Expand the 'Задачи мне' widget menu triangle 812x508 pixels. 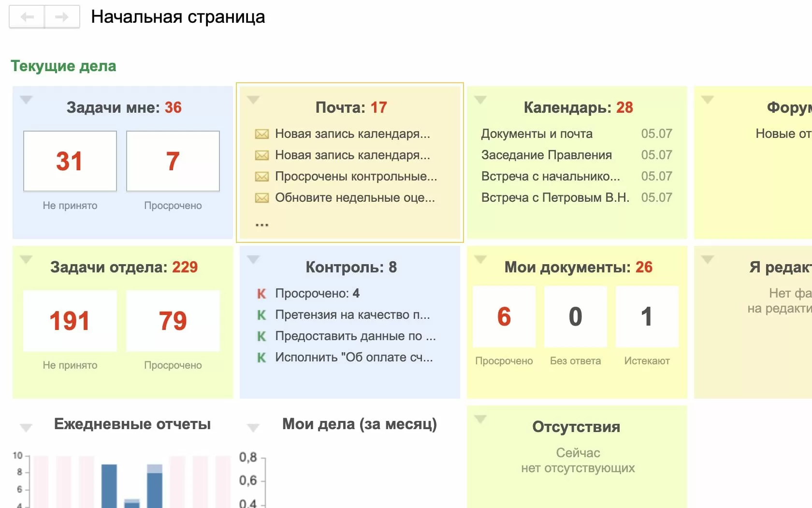click(26, 100)
